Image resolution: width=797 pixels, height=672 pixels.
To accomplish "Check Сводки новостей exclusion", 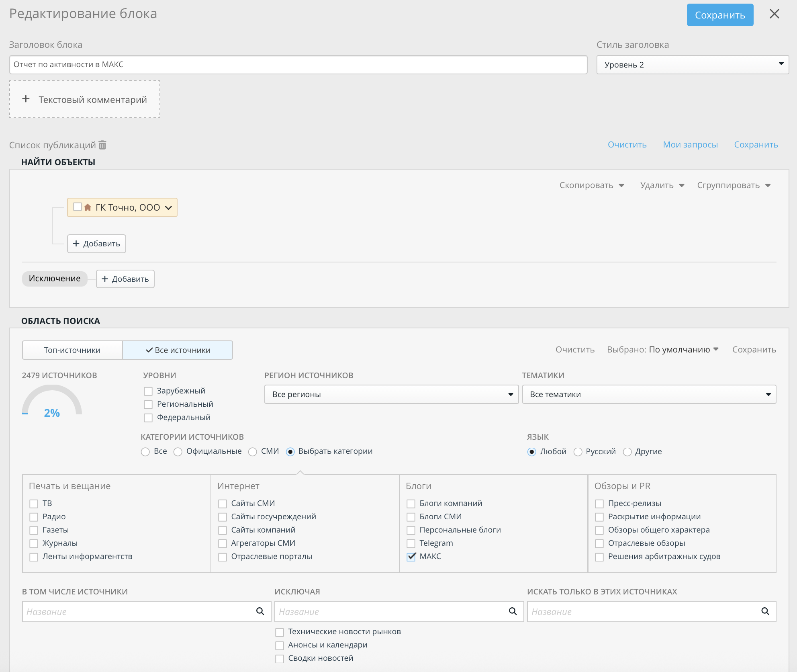I will coord(280,659).
